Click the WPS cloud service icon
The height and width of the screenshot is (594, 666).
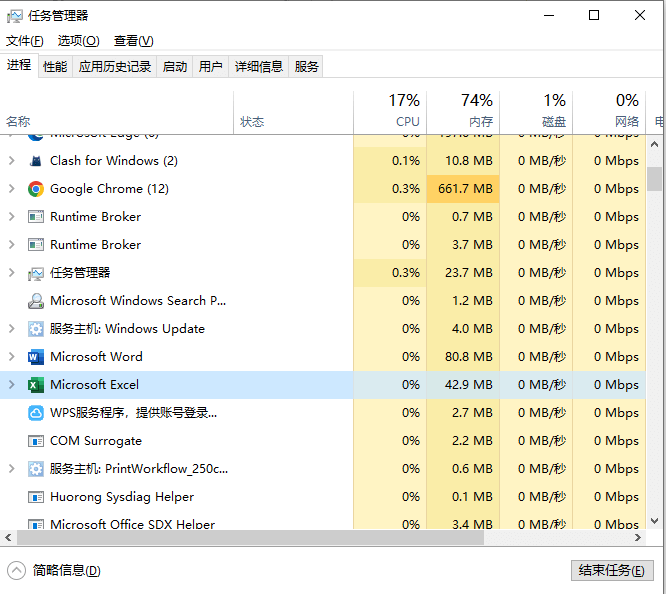(x=36, y=413)
